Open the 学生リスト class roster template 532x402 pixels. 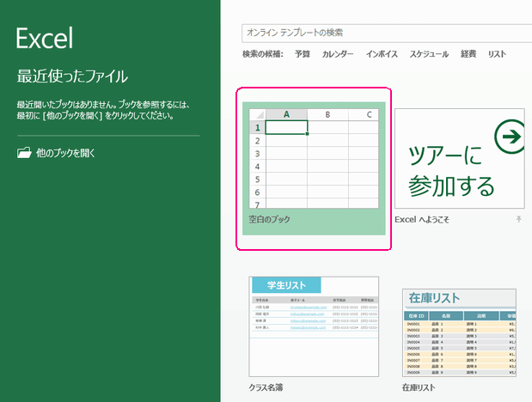tap(314, 326)
